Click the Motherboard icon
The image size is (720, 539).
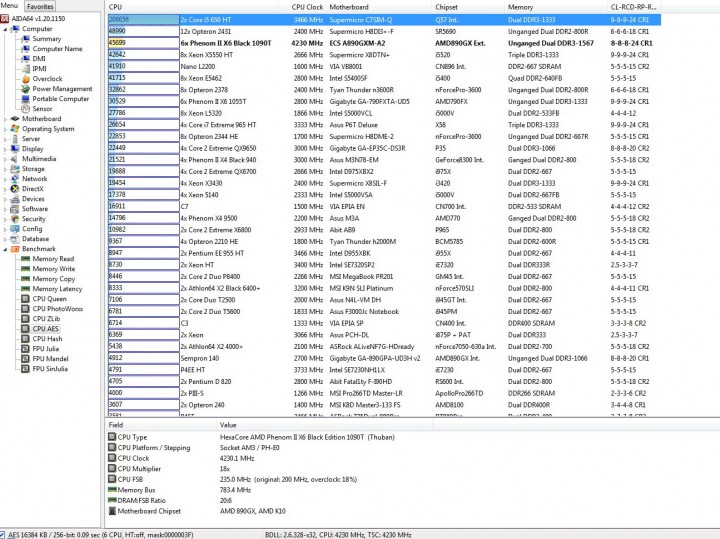tap(16, 119)
